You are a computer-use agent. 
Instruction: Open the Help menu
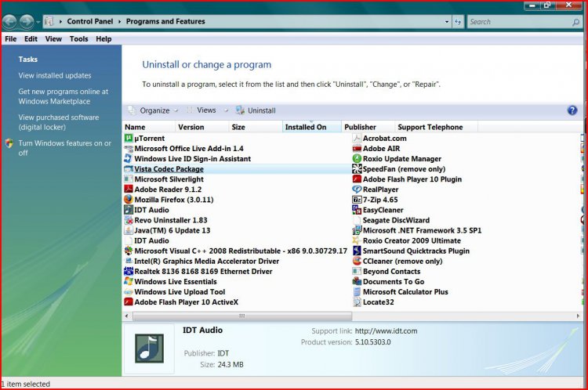tap(103, 39)
